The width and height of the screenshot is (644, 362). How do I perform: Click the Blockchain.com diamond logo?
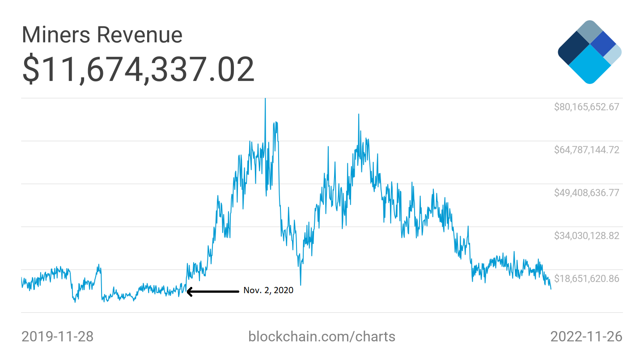589,52
